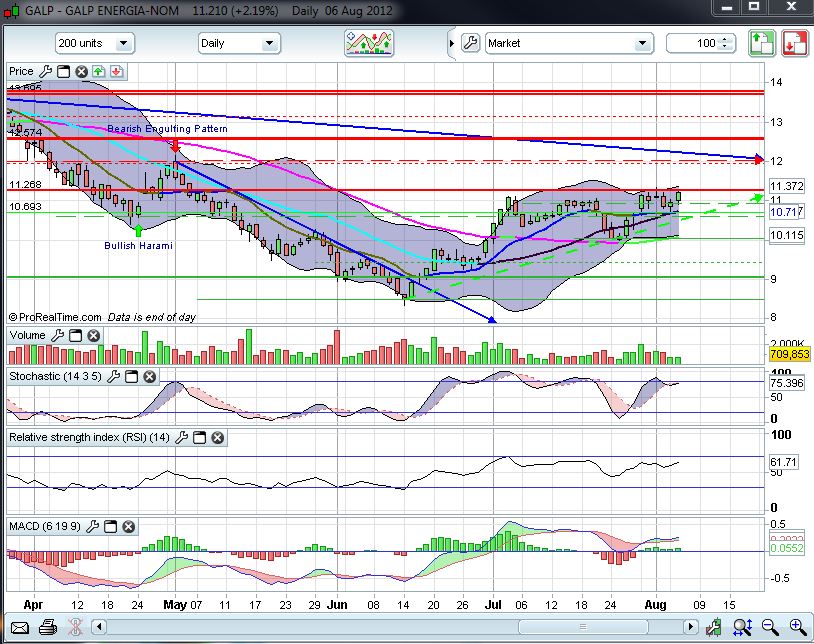Click the email envelope icon
Image resolution: width=814 pixels, height=644 pixels.
click(x=19, y=628)
